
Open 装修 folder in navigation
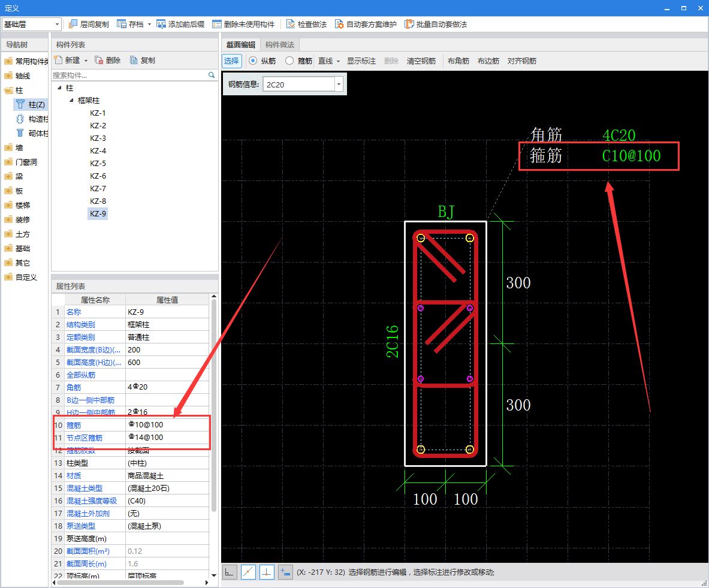(x=8, y=220)
